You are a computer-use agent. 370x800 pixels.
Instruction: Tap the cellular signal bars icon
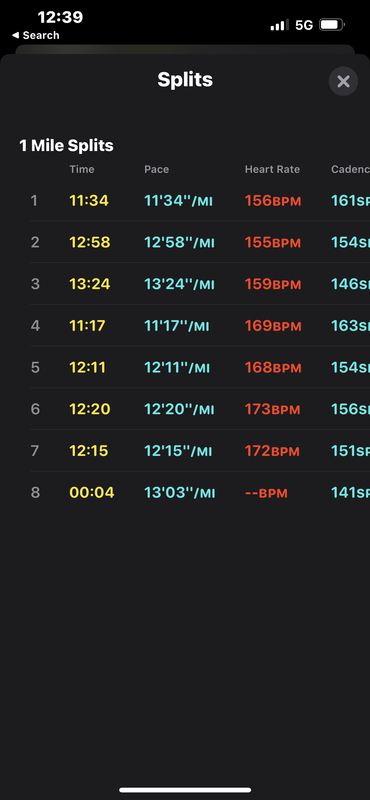(x=279, y=24)
